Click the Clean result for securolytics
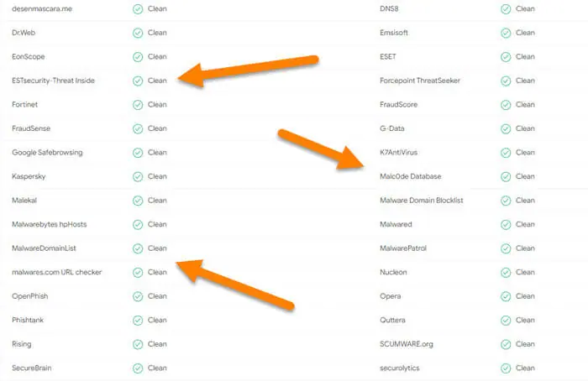This screenshot has height=381, width=588. tap(525, 368)
